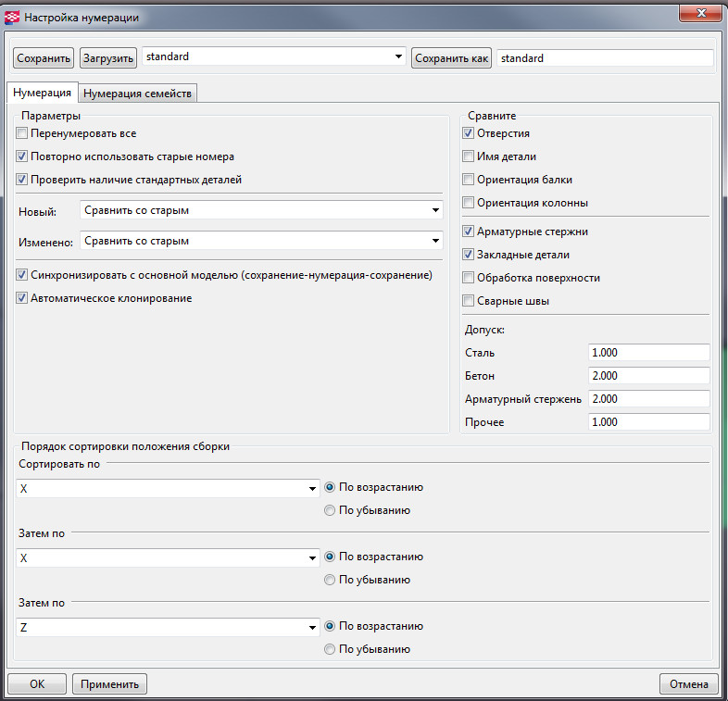The height and width of the screenshot is (701, 728).
Task: Open the standard settings file dropdown
Action: (273, 57)
